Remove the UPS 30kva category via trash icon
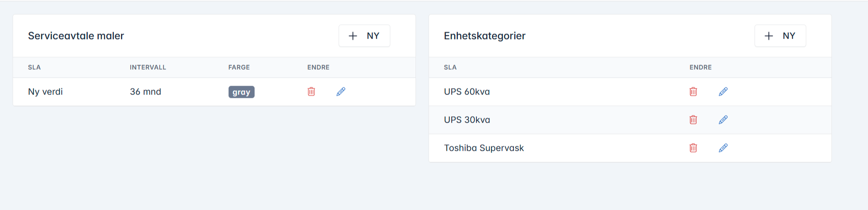Viewport: 868px width, 210px height. pyautogui.click(x=693, y=120)
